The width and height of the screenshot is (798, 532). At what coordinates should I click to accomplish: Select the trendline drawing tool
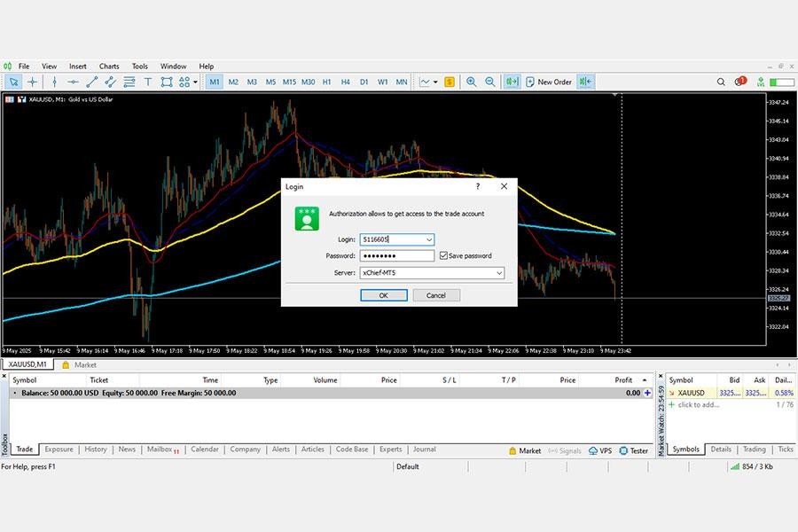[x=91, y=82]
